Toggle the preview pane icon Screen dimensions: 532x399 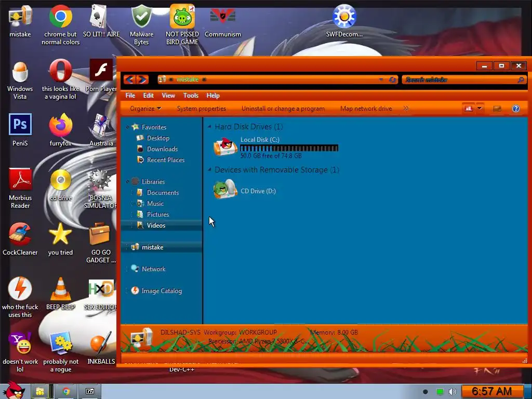coord(497,109)
